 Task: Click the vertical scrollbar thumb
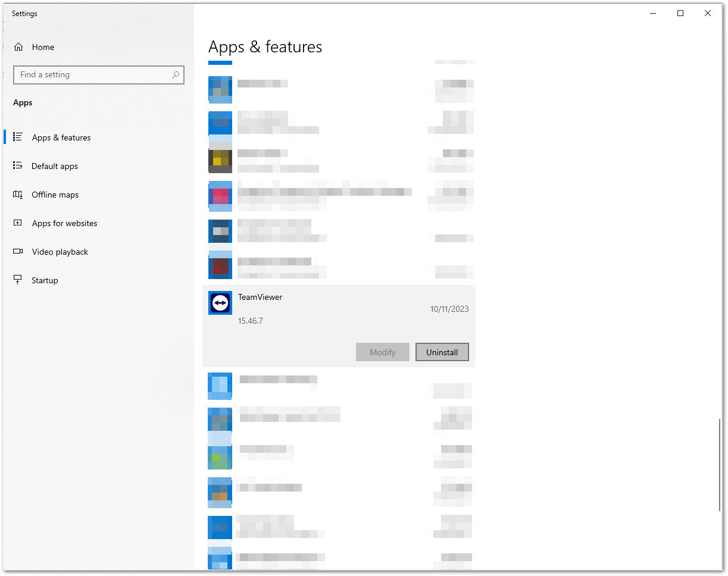pos(720,465)
